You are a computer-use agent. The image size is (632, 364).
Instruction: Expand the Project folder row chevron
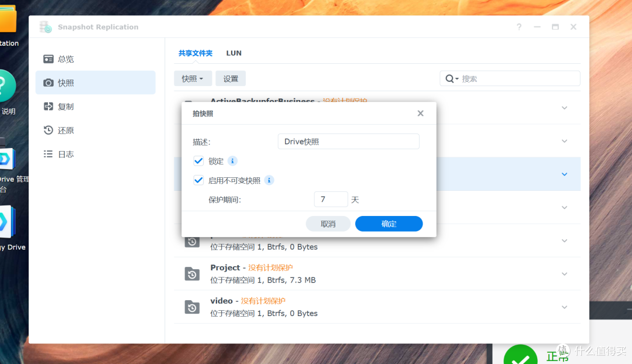point(564,274)
